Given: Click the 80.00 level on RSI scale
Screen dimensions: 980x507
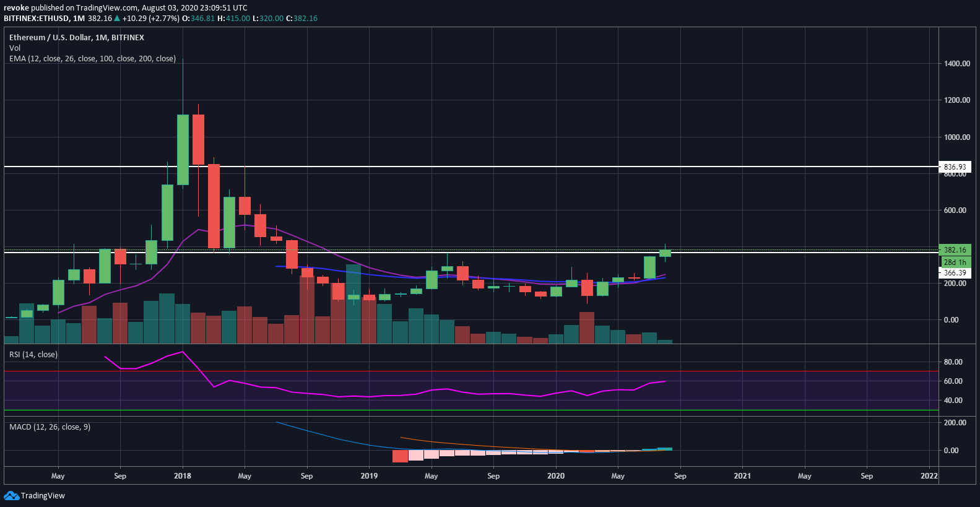Looking at the screenshot, I should pyautogui.click(x=953, y=362).
